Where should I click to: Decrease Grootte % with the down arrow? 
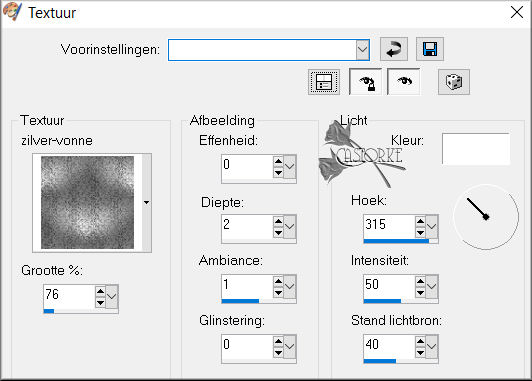click(x=100, y=302)
